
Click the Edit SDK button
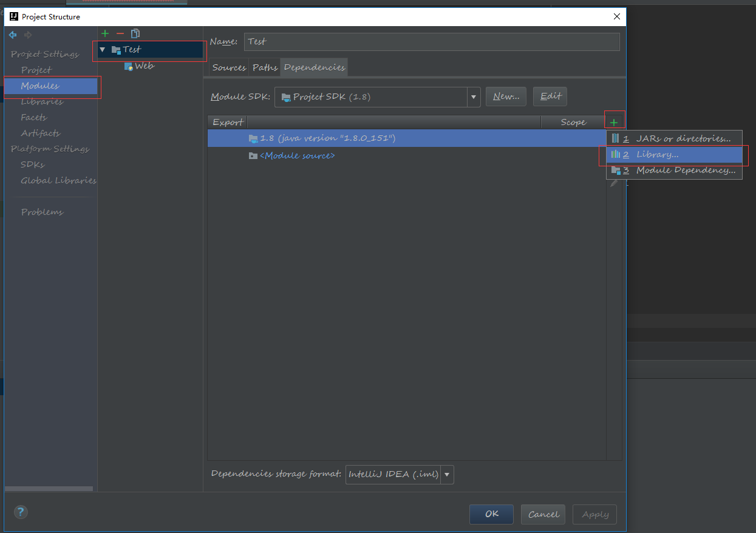click(550, 97)
